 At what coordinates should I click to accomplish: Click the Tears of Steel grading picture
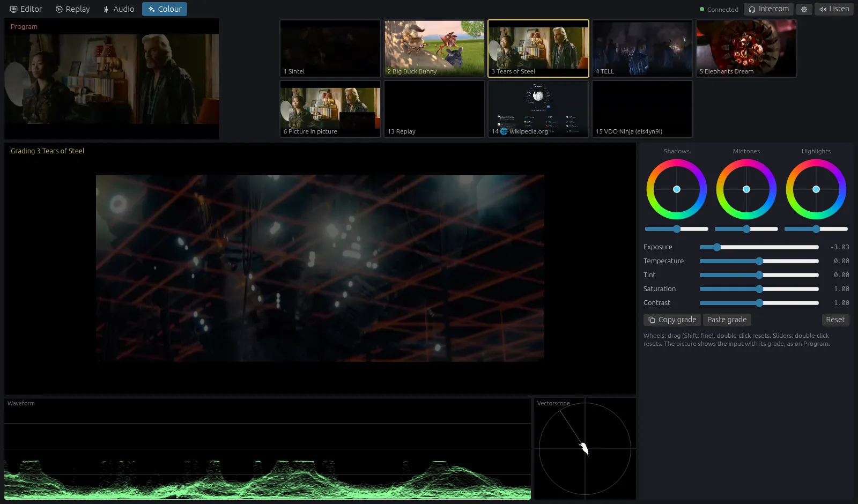320,268
